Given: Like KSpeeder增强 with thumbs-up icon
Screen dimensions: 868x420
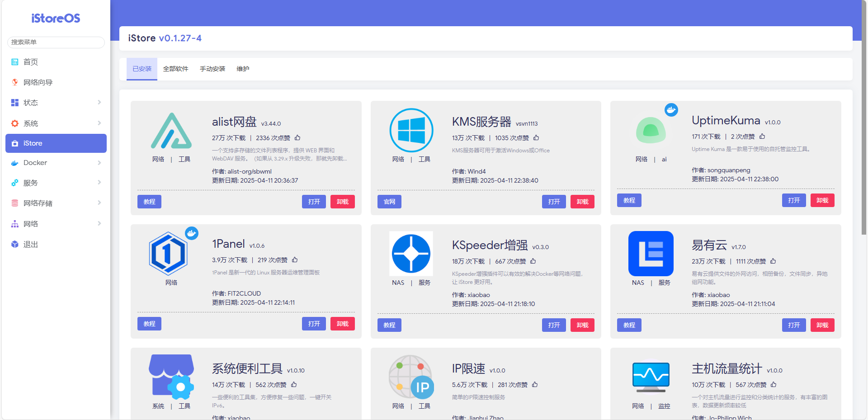Looking at the screenshot, I should (533, 261).
